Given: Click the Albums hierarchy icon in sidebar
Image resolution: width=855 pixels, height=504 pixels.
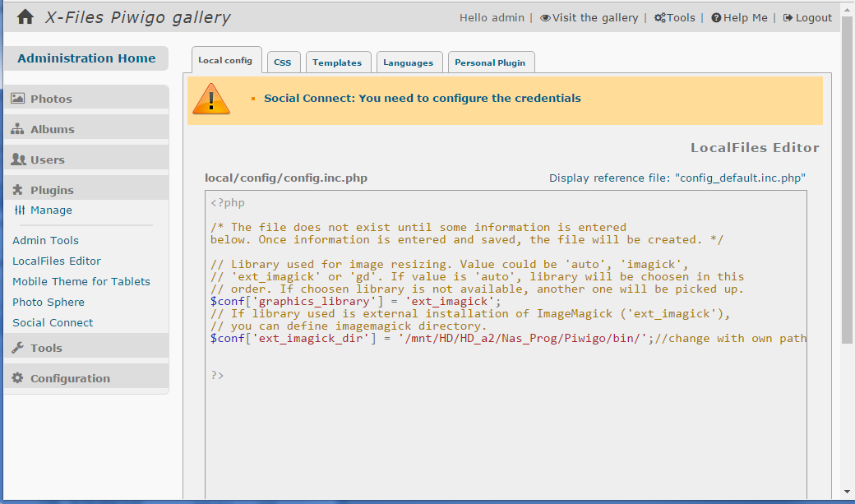Looking at the screenshot, I should (17, 129).
